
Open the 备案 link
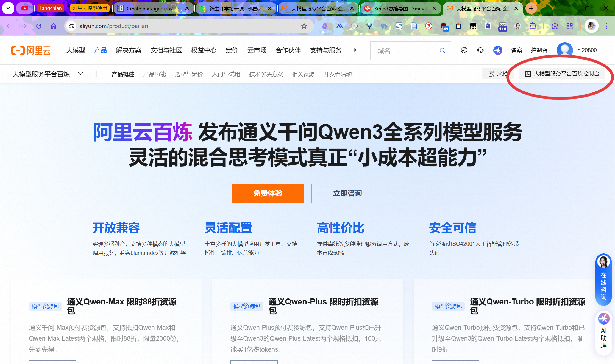[x=517, y=50]
